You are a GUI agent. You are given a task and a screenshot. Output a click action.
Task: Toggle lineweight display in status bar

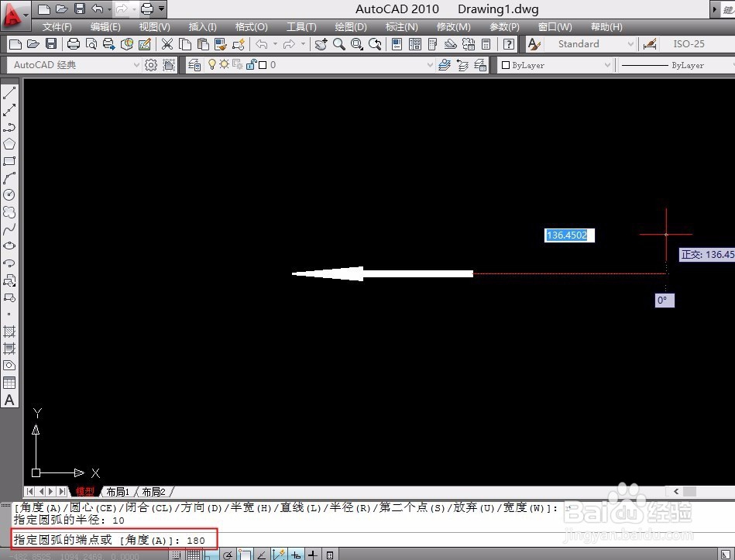pos(313,555)
